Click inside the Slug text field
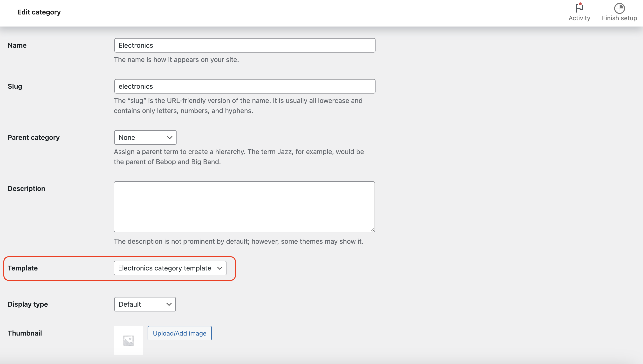Image resolution: width=643 pixels, height=364 pixels. pyautogui.click(x=244, y=86)
